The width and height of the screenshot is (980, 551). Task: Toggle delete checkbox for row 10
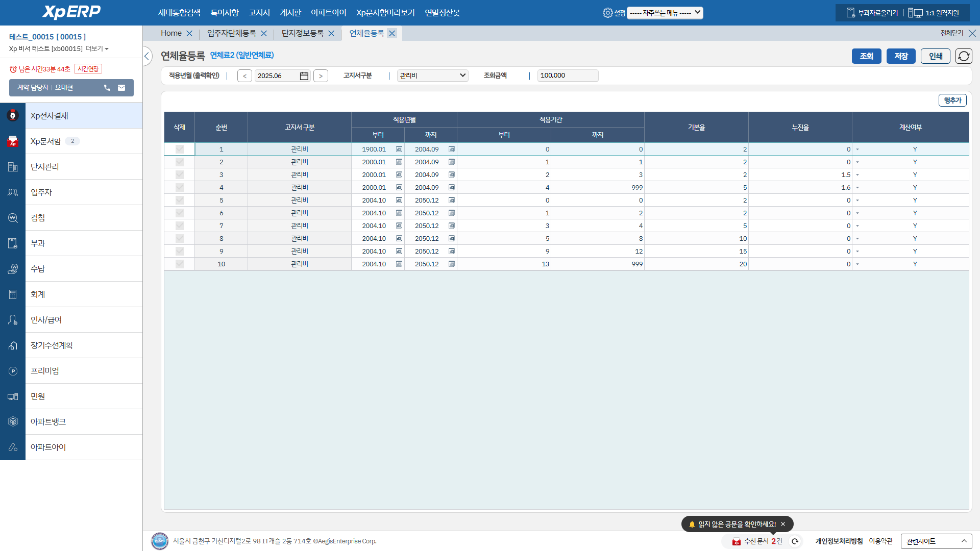point(180,264)
